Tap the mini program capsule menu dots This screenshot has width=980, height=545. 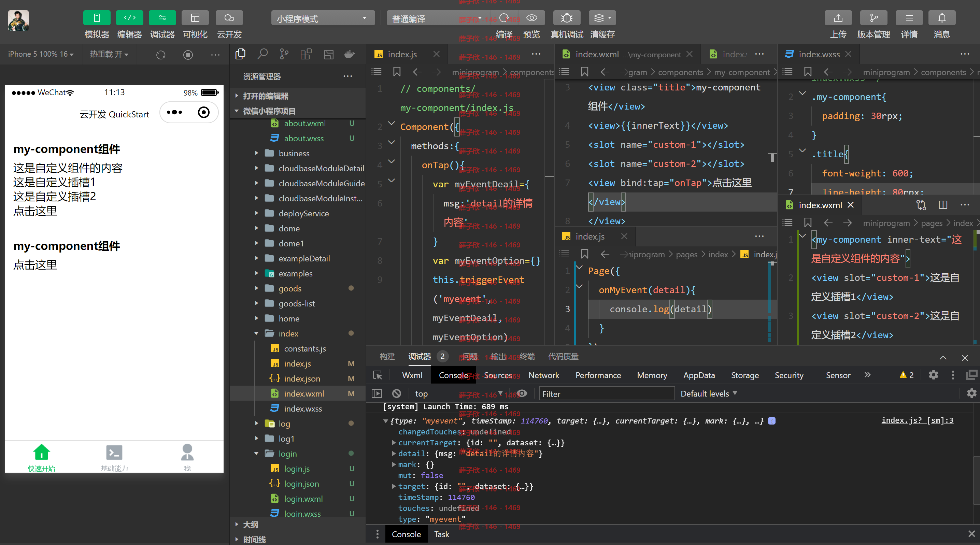click(175, 112)
